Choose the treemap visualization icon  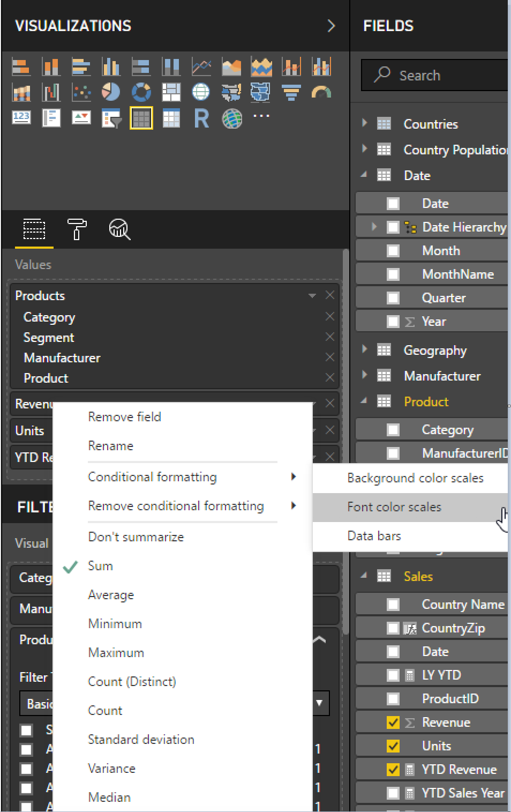pyautogui.click(x=171, y=92)
